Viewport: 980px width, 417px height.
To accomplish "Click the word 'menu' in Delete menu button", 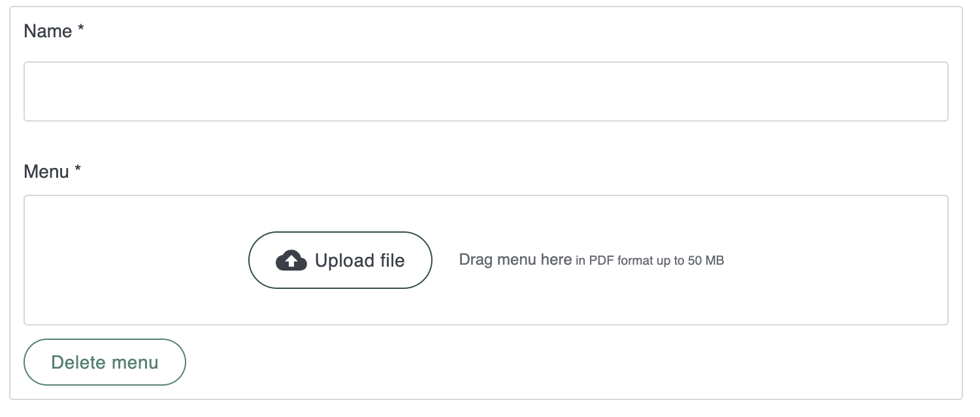I will [135, 362].
